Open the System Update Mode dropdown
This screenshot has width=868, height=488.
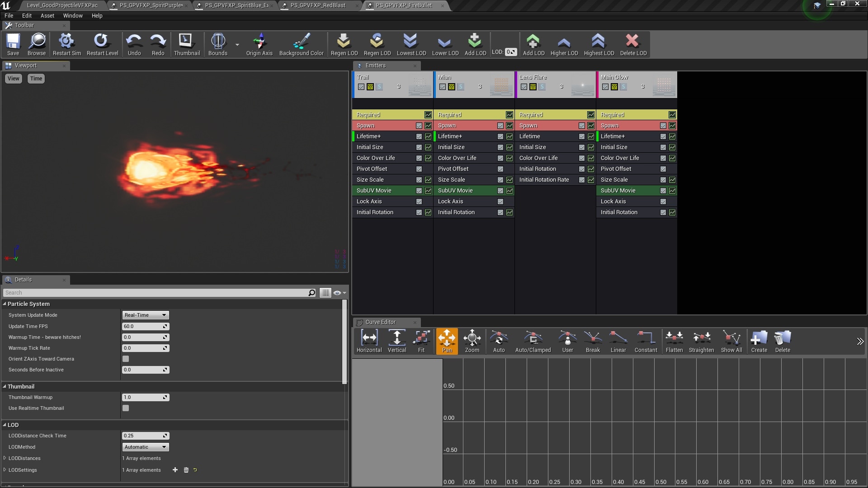(145, 315)
